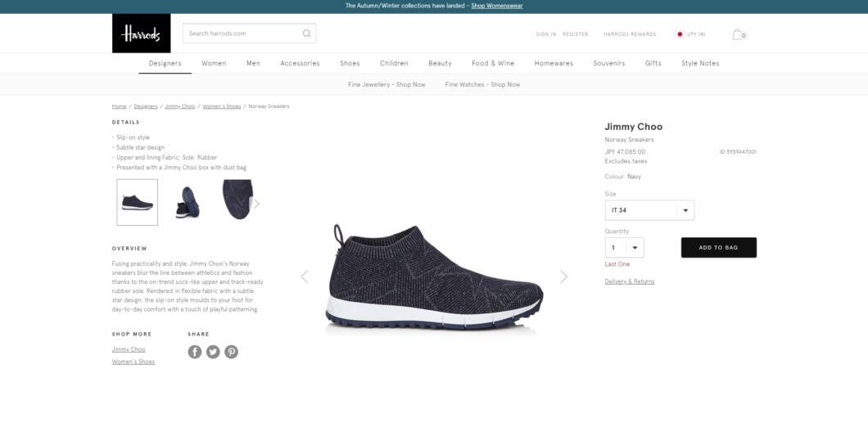Share on Facebook icon

coord(195,352)
